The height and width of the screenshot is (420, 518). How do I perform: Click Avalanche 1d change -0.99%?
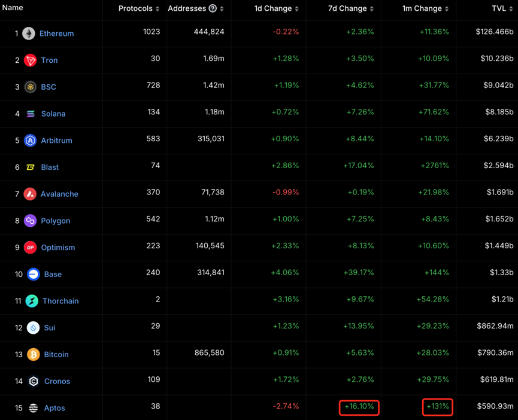pos(286,192)
